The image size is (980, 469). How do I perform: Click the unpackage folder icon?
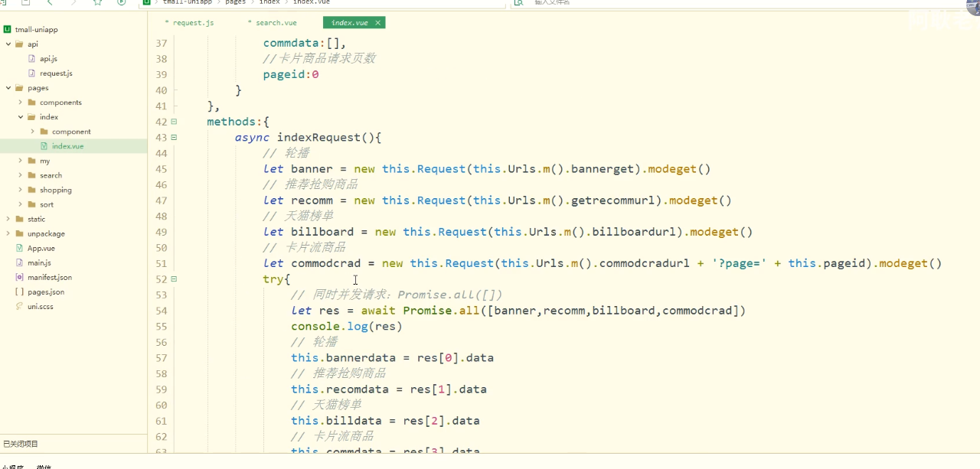[20, 233]
